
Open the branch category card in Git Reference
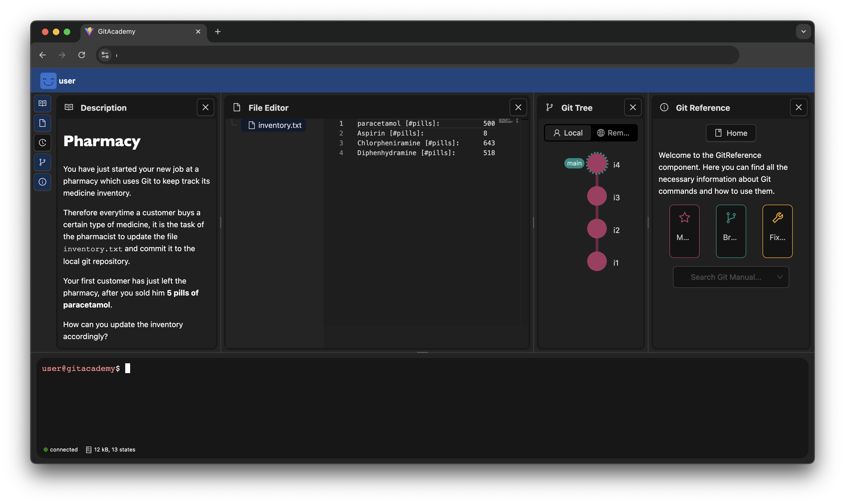point(731,231)
